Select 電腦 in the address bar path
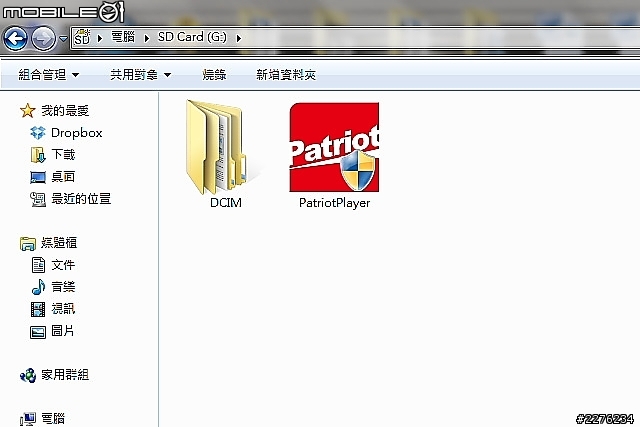The height and width of the screenshot is (427, 640). (123, 37)
